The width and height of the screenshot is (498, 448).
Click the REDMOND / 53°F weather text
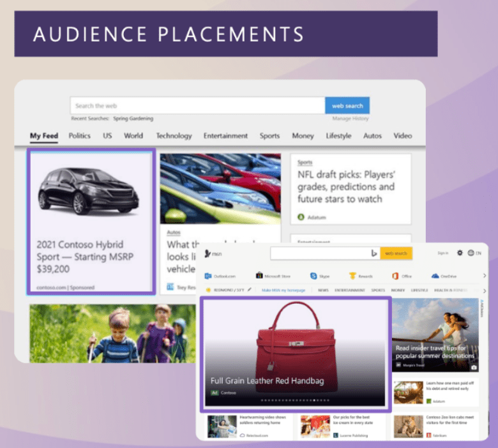pyautogui.click(x=229, y=290)
